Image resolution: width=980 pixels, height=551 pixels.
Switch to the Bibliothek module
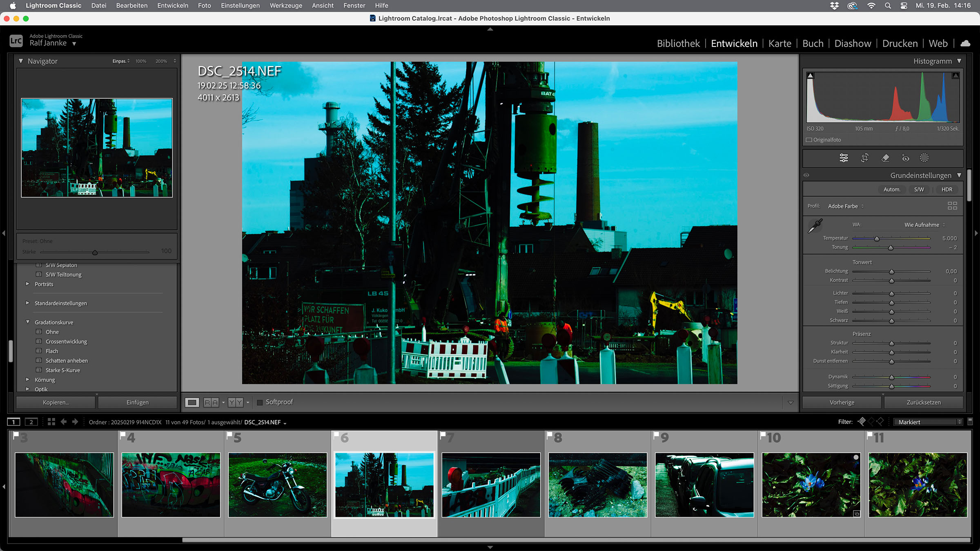(678, 43)
